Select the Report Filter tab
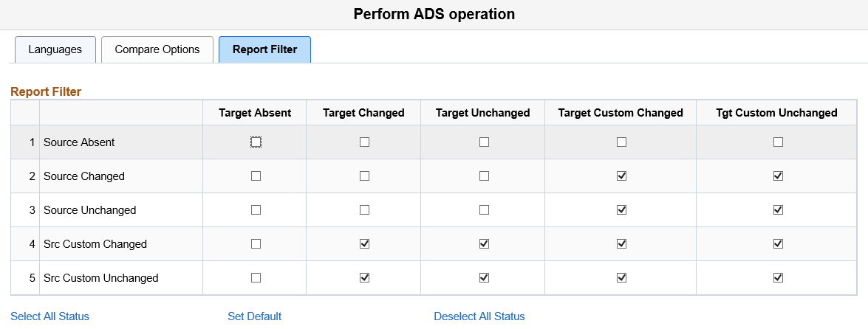The image size is (868, 329). (x=264, y=49)
